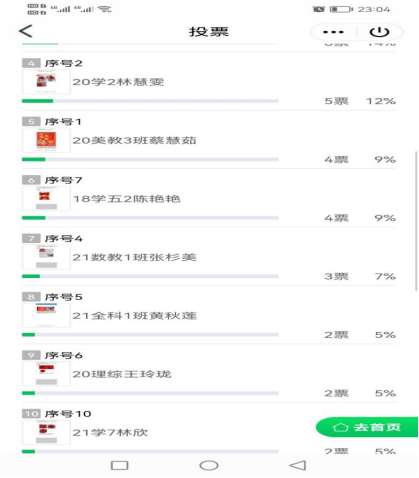The image size is (419, 478).
Task: Open the three-dots more menu
Action: (x=333, y=32)
